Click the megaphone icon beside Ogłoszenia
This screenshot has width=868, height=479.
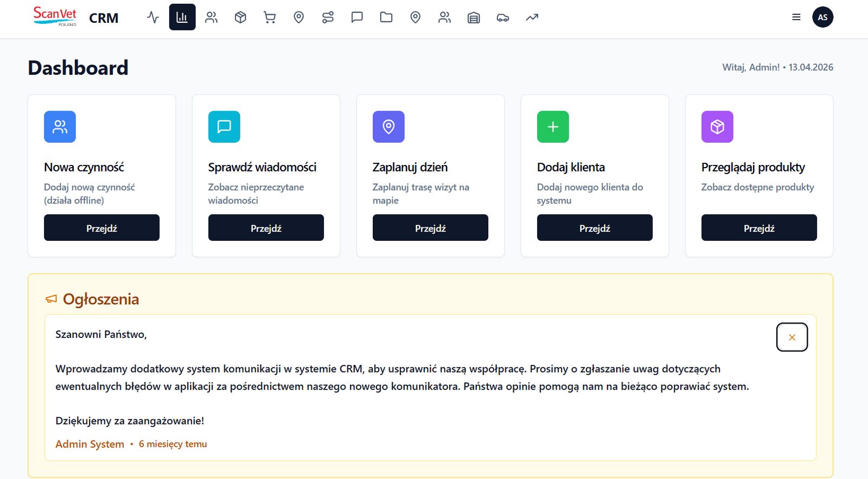pyautogui.click(x=51, y=299)
